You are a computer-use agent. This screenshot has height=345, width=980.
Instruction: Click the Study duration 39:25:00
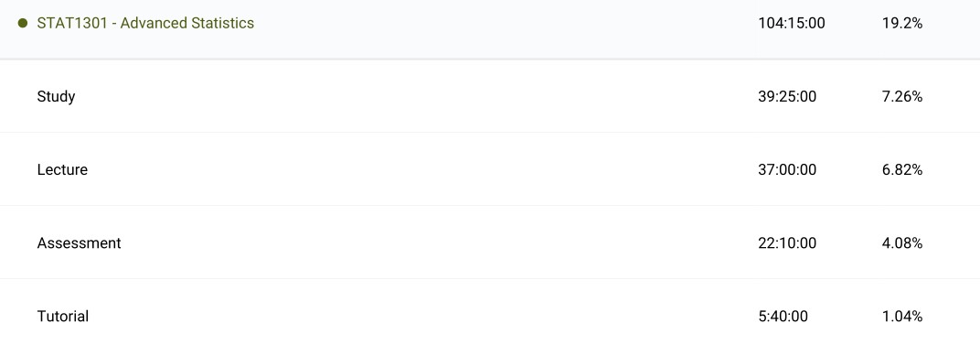tap(787, 96)
